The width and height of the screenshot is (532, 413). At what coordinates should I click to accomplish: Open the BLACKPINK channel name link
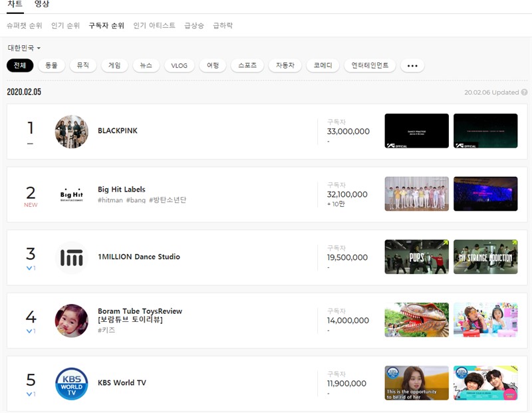[118, 131]
